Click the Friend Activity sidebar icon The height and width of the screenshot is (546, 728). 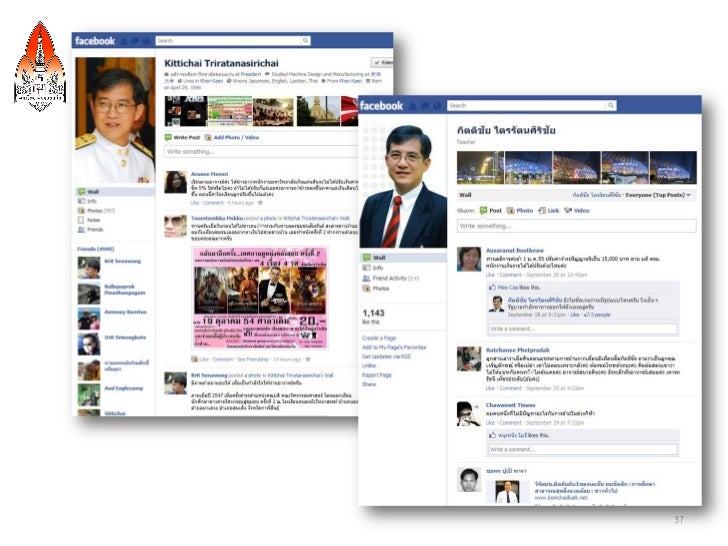tap(366, 278)
